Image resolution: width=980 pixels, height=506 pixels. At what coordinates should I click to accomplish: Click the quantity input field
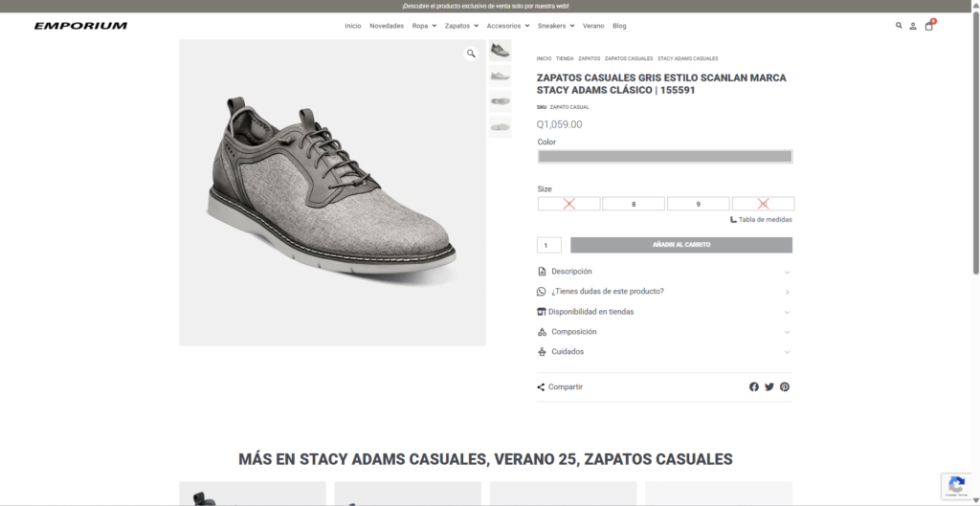pyautogui.click(x=548, y=245)
